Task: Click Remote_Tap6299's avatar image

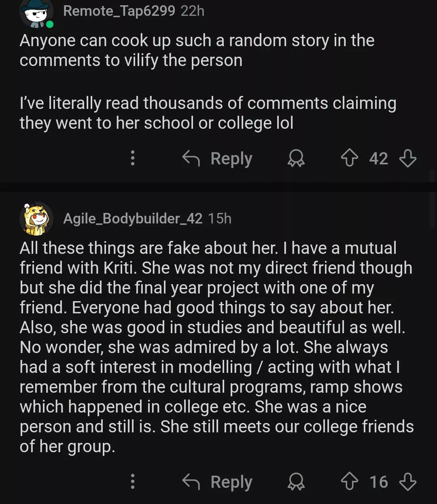Action: [36, 13]
